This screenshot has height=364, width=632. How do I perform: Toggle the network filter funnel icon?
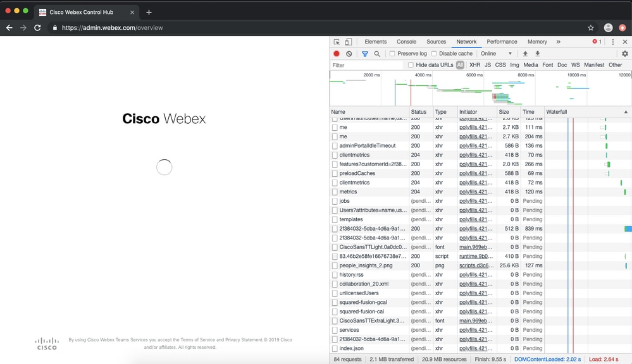(x=365, y=54)
